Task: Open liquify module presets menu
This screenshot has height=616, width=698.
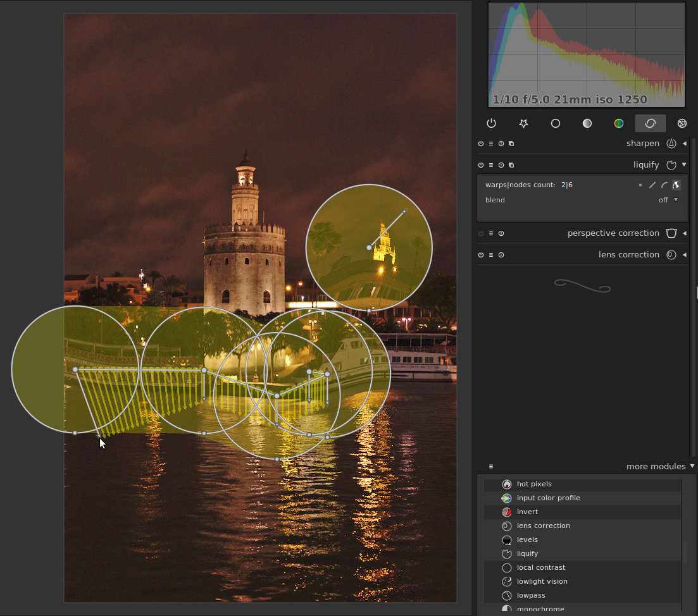Action: (491, 165)
